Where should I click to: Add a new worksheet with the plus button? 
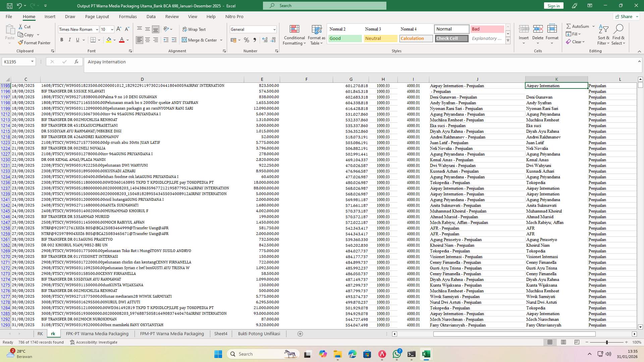pyautogui.click(x=300, y=334)
